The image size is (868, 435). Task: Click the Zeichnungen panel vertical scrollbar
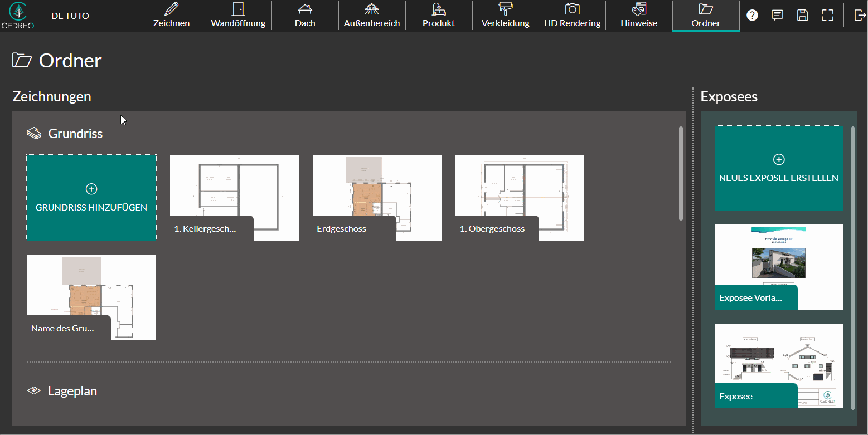(681, 173)
